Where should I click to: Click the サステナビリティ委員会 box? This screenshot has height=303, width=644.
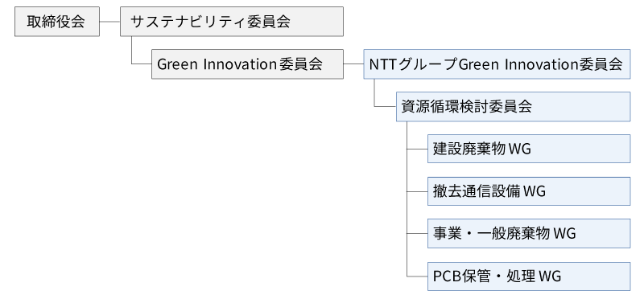[x=232, y=22]
